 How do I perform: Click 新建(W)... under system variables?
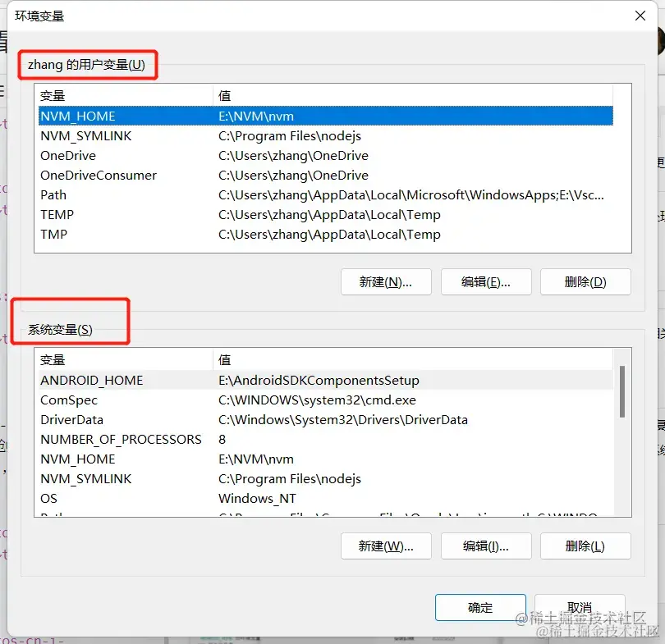coord(386,546)
